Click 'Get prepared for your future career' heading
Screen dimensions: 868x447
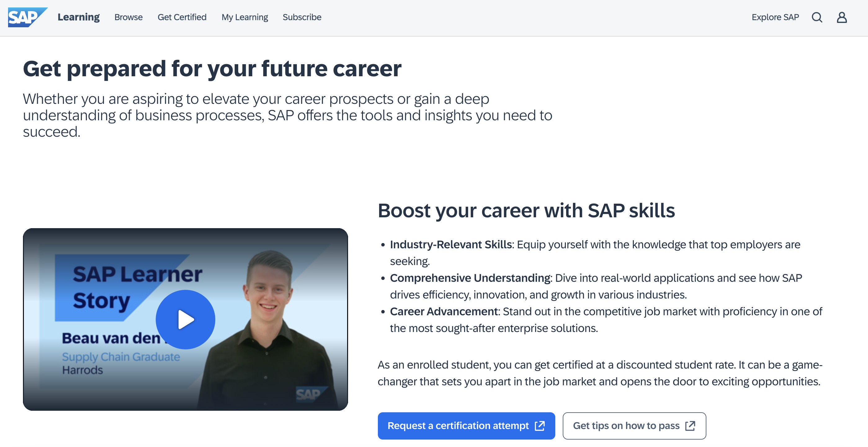212,69
